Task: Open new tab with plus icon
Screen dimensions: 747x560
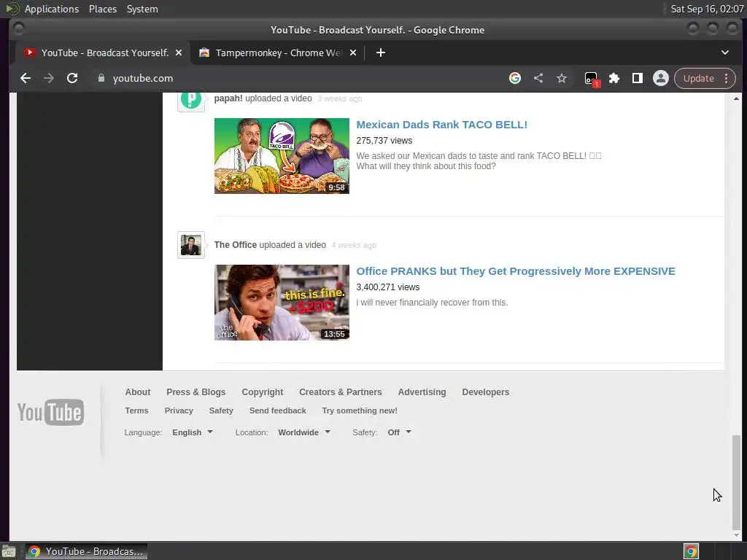Action: (380, 52)
